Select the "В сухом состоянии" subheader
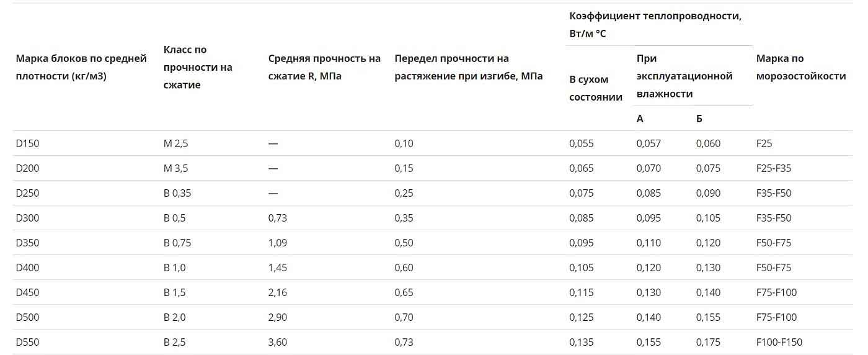 [596, 88]
